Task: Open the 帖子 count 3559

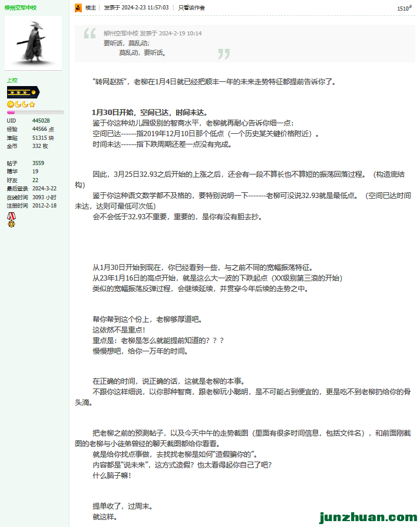Action: click(x=38, y=163)
